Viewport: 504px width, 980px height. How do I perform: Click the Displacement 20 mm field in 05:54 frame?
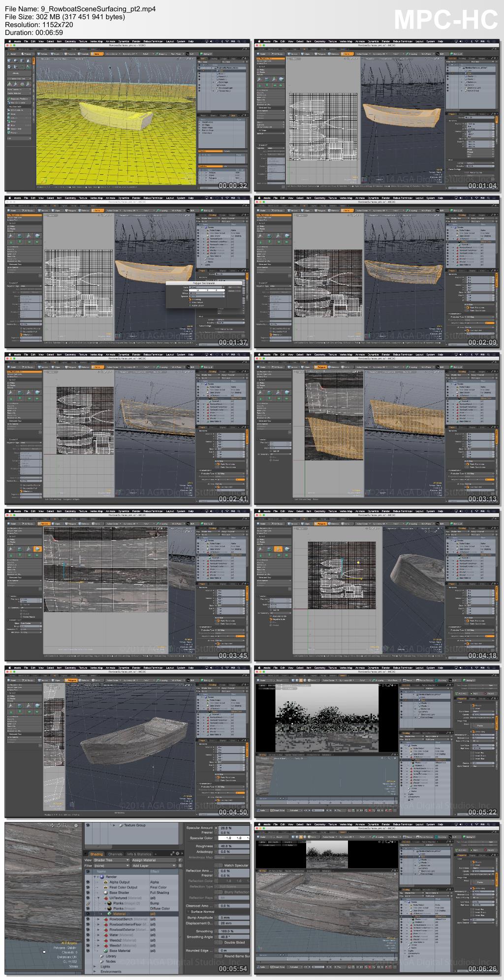click(234, 923)
